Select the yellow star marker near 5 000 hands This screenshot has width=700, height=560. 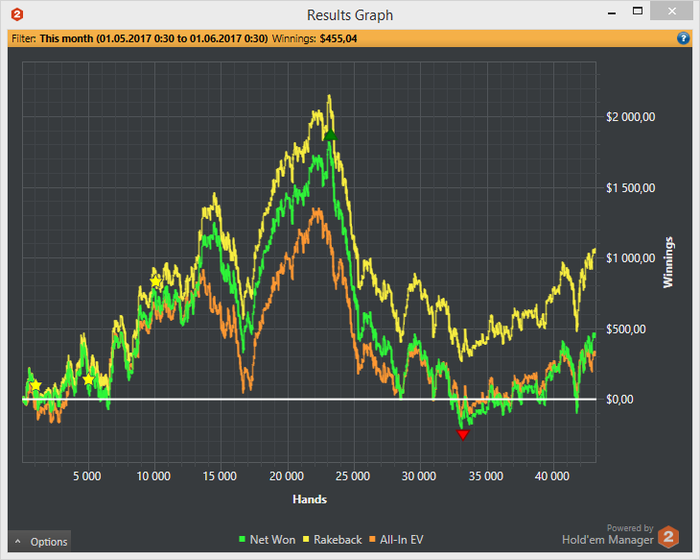point(89,380)
